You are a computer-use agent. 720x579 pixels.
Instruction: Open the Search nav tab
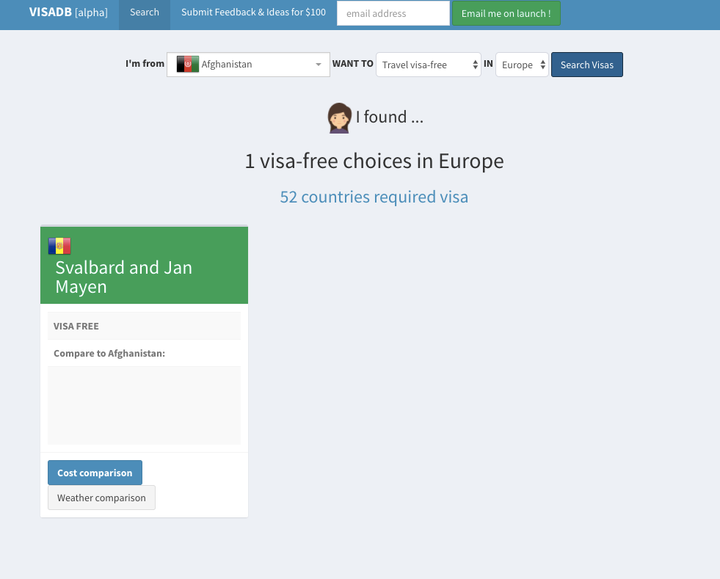[x=144, y=13]
